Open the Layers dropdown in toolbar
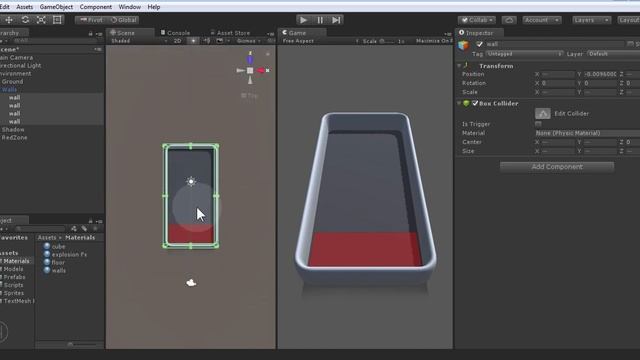640x360 pixels. point(591,20)
